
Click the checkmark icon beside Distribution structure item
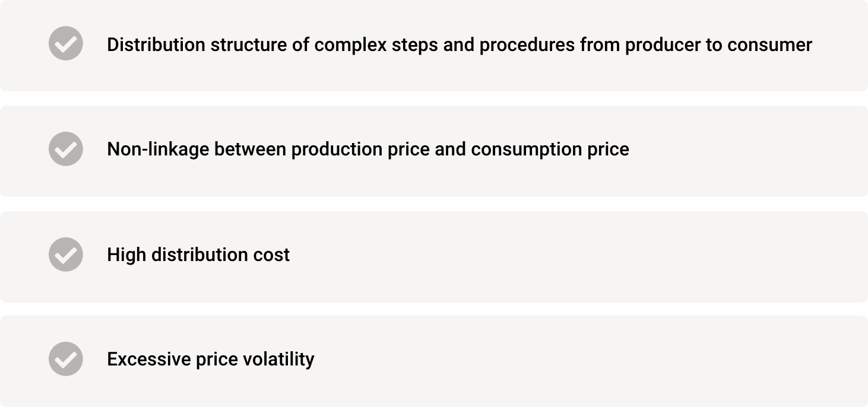click(x=65, y=43)
